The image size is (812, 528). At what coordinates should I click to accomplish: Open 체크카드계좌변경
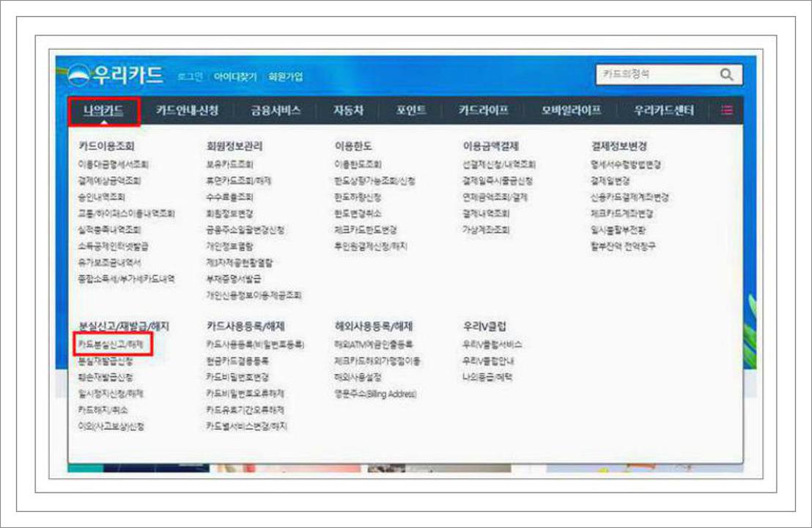click(622, 213)
